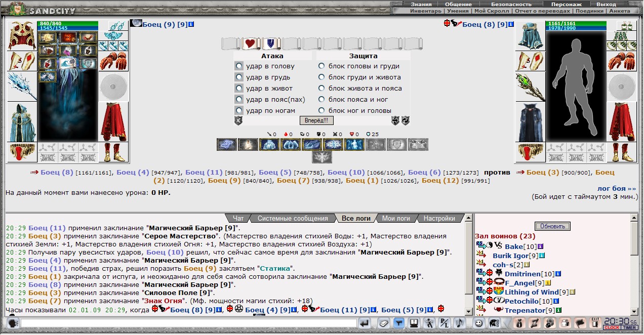Screen dimensions: 644x335
Task: Click the chat send enter-arrow icon
Action: (365, 323)
